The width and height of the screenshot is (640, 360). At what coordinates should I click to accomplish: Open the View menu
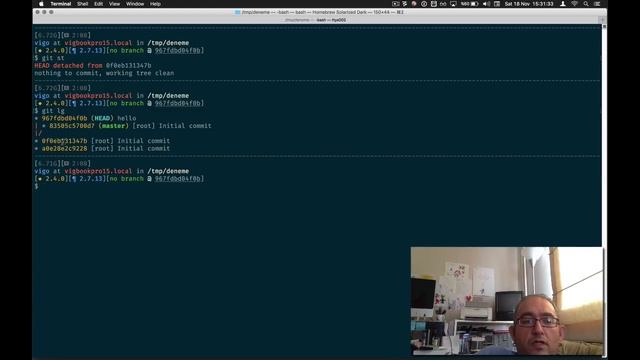coord(114,4)
